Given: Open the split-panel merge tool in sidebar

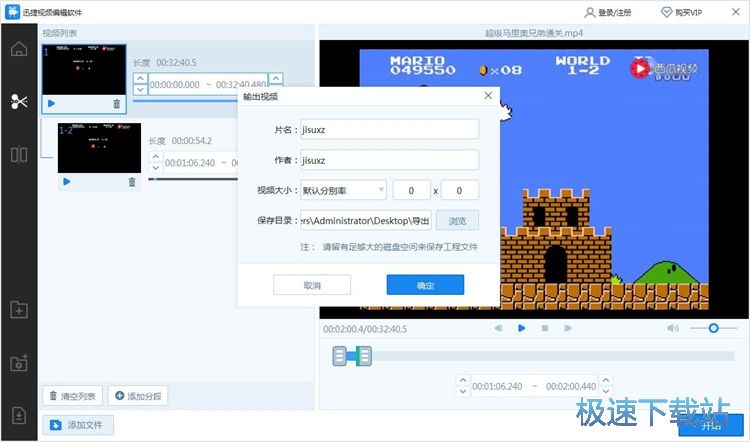Looking at the screenshot, I should pos(19,155).
